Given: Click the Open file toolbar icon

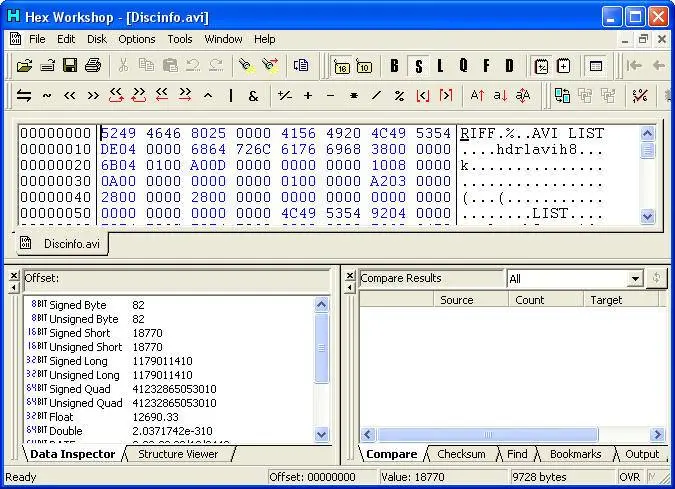Looking at the screenshot, I should [25, 66].
